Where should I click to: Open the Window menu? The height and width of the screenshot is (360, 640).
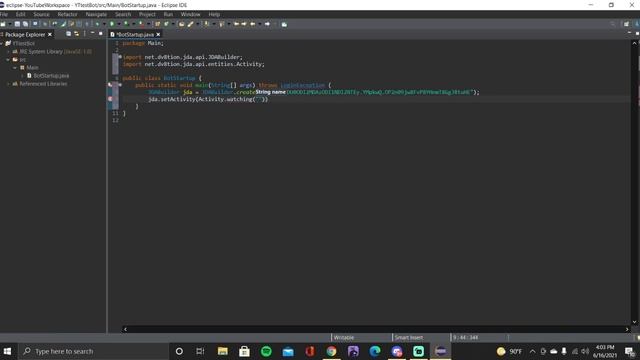pos(190,14)
